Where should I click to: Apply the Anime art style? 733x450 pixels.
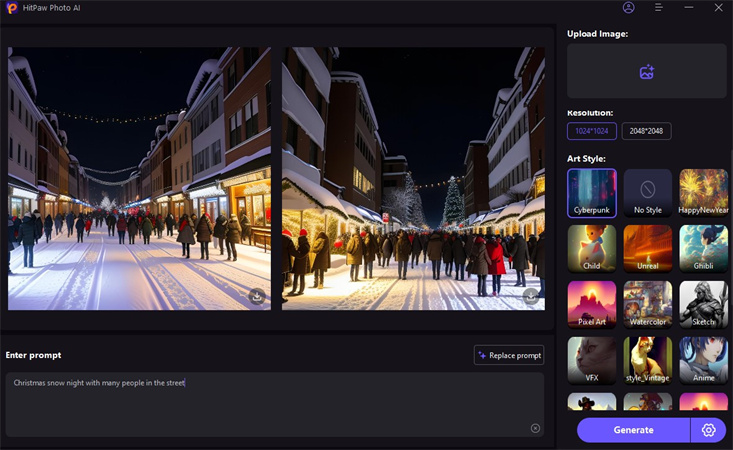pos(703,361)
